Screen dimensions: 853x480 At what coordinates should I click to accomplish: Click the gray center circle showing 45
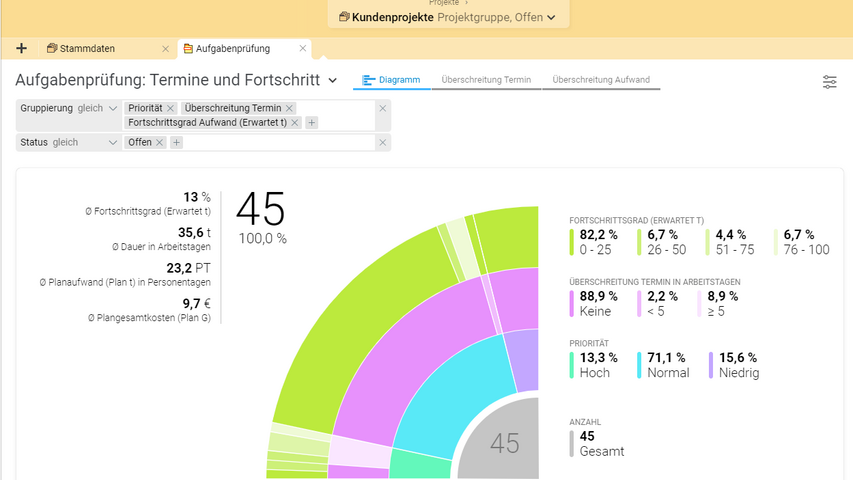(505, 443)
